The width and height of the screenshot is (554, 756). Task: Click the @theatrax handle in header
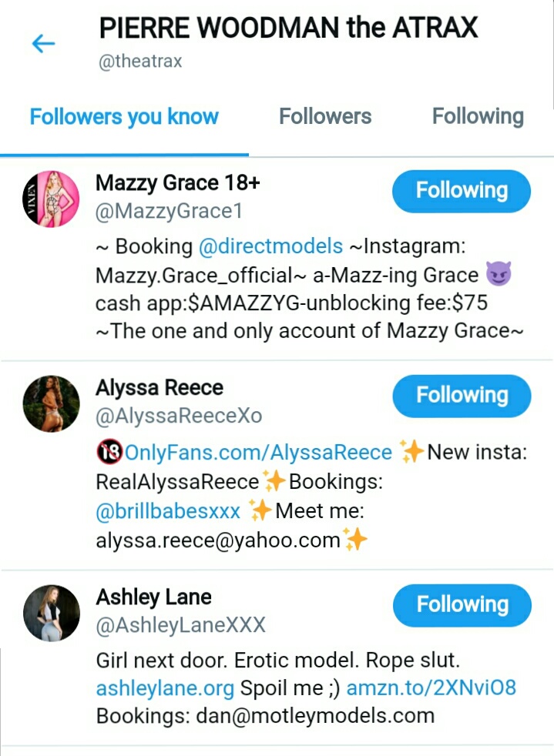coord(140,62)
